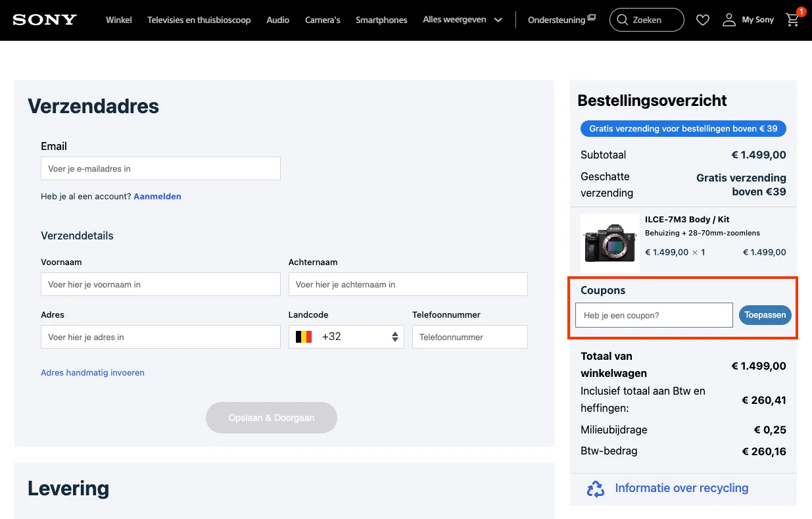Open the Aanmelden link
Viewport: 812px width, 519px height.
[x=157, y=196]
